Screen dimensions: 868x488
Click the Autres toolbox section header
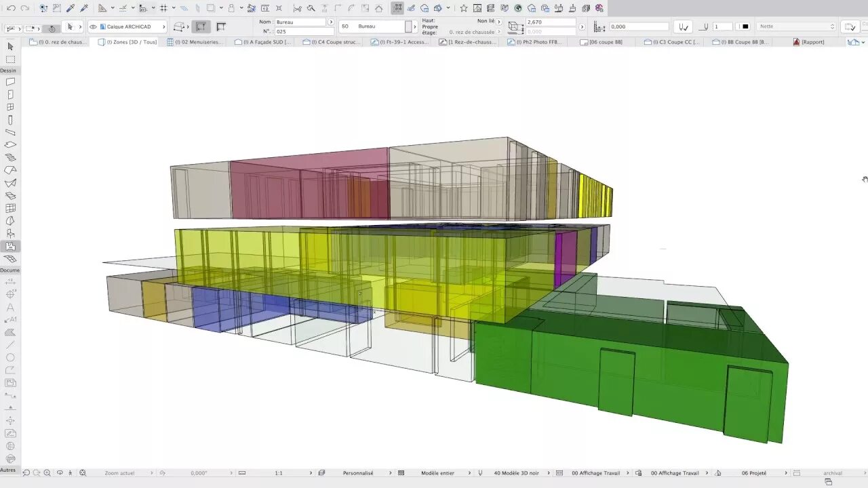coord(8,470)
